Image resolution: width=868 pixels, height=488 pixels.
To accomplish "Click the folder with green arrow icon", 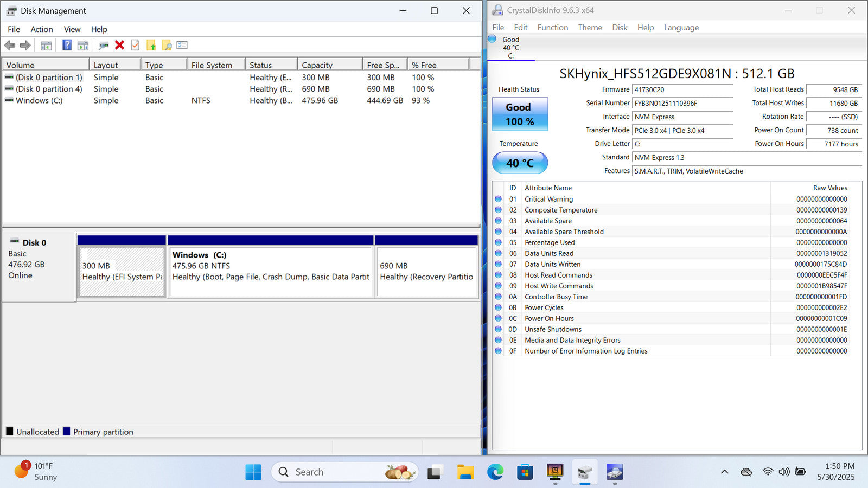I will 151,46.
